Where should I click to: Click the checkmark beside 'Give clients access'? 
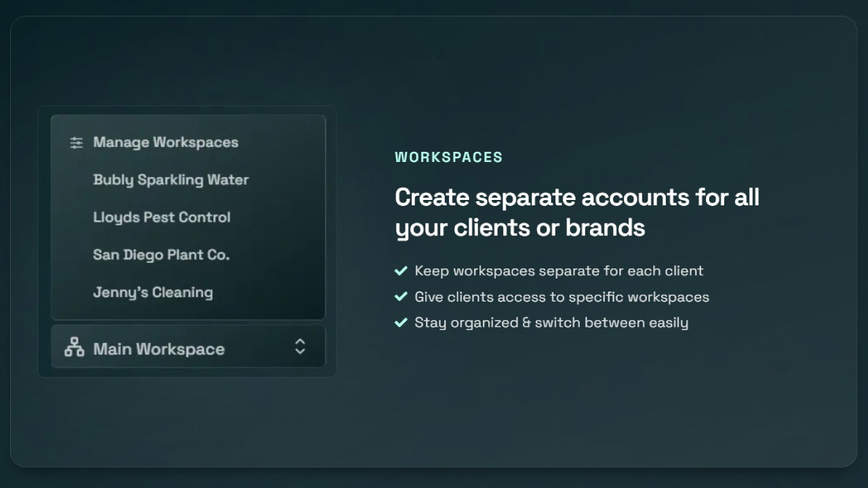[x=401, y=297]
